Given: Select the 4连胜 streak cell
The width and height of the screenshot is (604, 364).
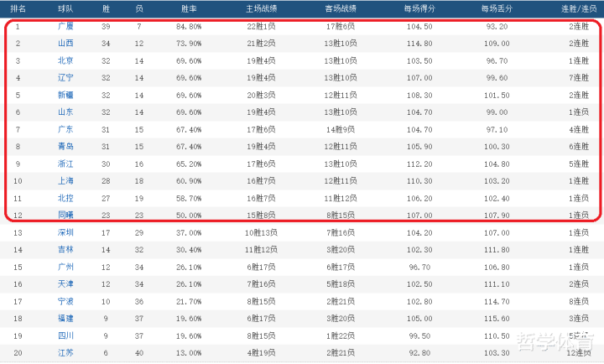Looking at the screenshot, I should (579, 129).
